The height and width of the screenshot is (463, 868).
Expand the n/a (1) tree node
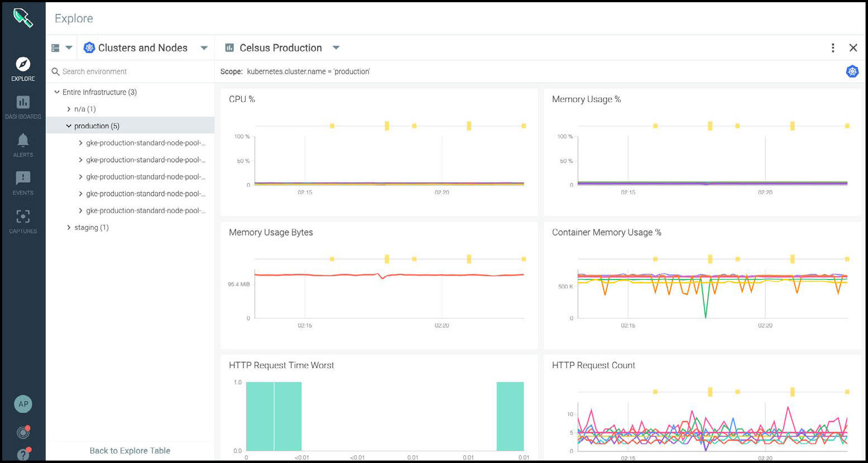69,109
